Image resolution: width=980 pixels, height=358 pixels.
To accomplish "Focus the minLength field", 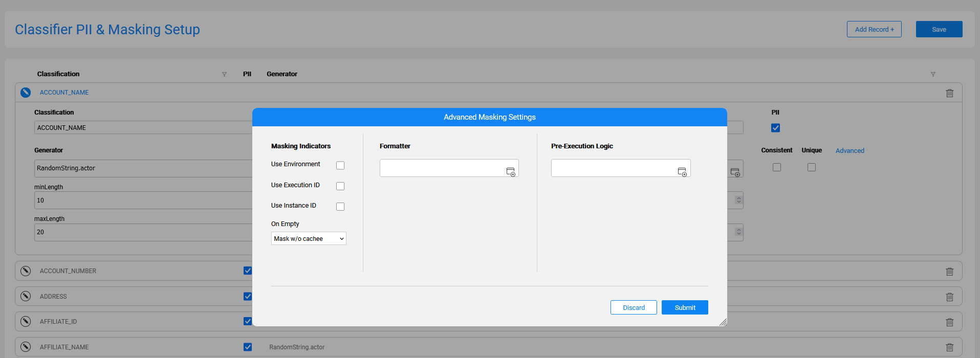I will coord(143,200).
